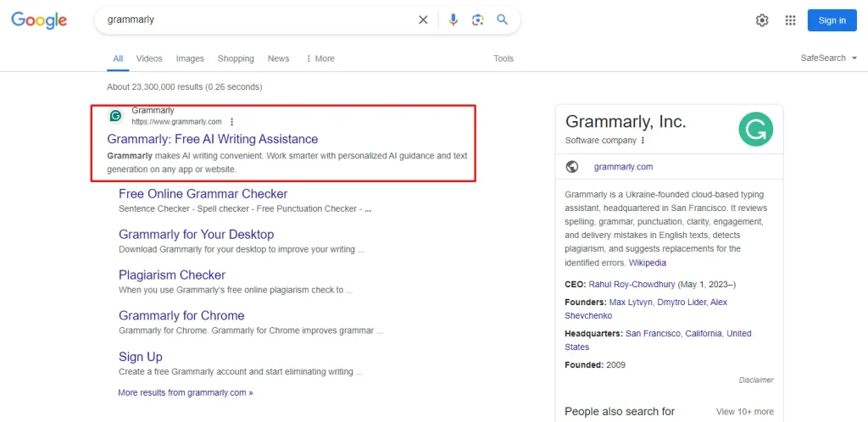868x422 pixels.
Task: Start voice search with microphone icon
Action: (x=453, y=19)
